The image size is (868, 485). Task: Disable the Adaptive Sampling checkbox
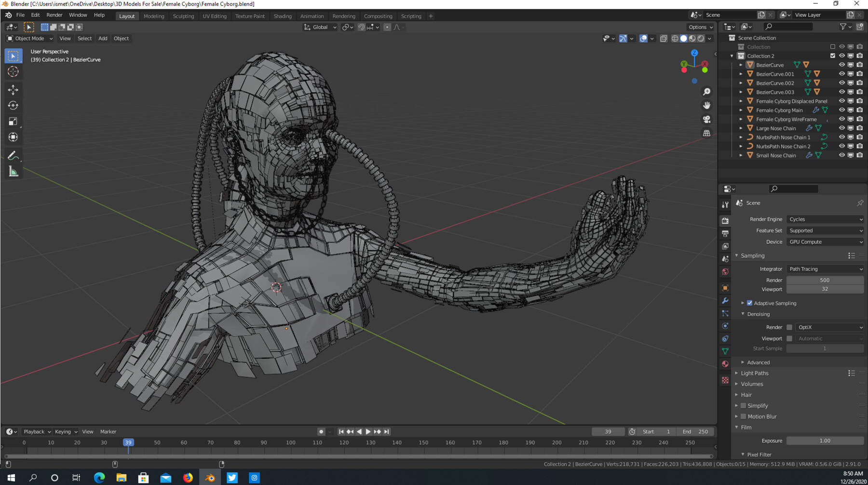pyautogui.click(x=749, y=303)
